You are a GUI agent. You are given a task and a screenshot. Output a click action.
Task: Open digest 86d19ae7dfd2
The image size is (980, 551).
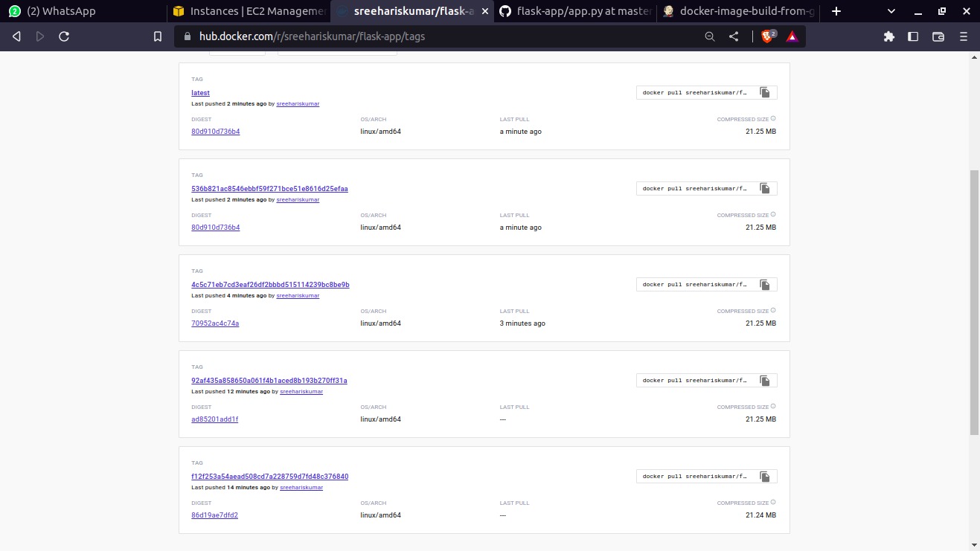[x=214, y=515]
